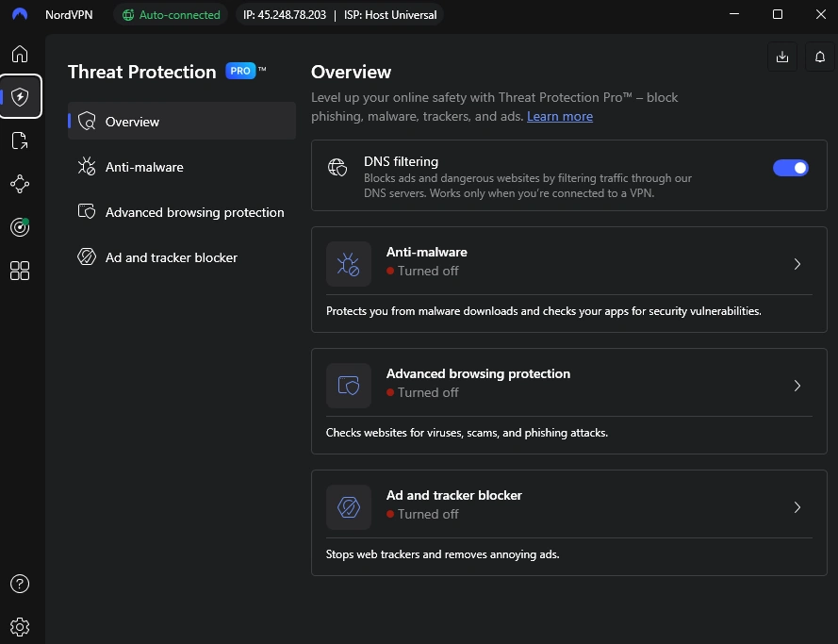Open the extra features grid icon
838x644 pixels.
(20, 271)
